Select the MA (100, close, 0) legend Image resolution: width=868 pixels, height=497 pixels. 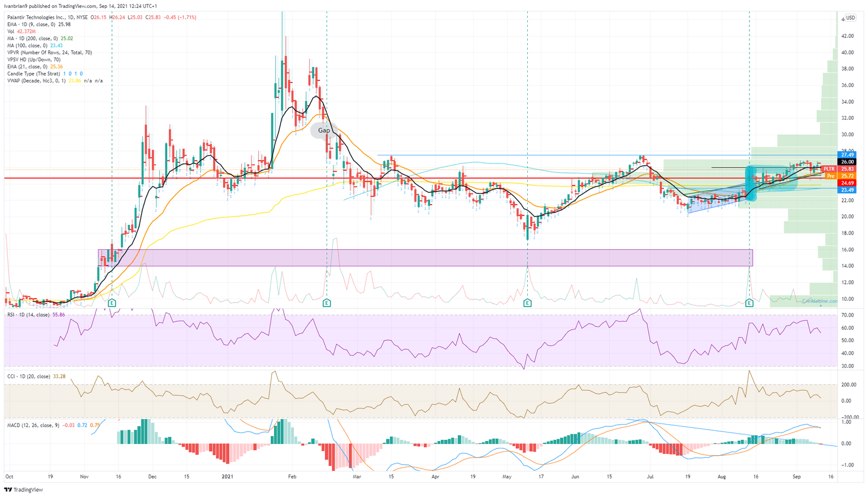click(x=35, y=46)
